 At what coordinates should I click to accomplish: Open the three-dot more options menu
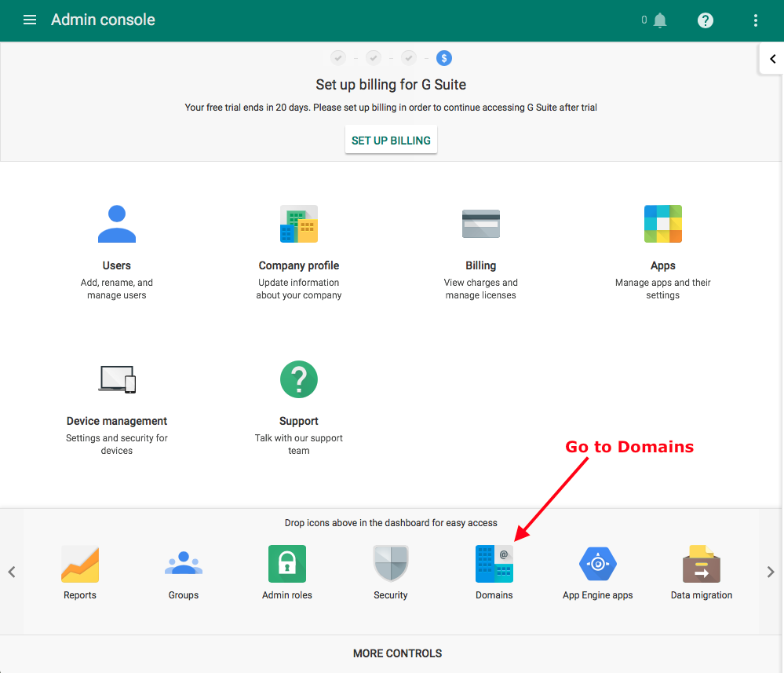point(756,20)
